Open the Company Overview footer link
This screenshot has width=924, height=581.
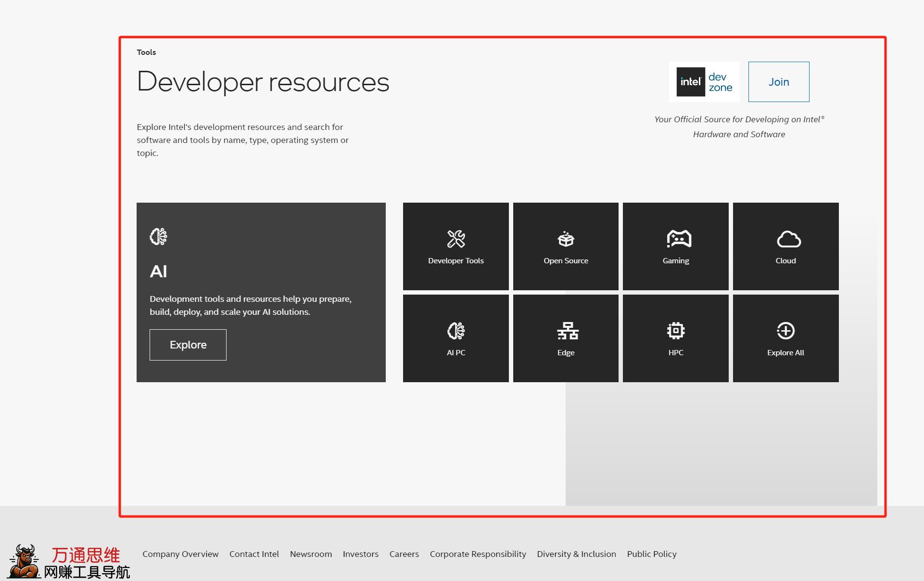point(180,554)
